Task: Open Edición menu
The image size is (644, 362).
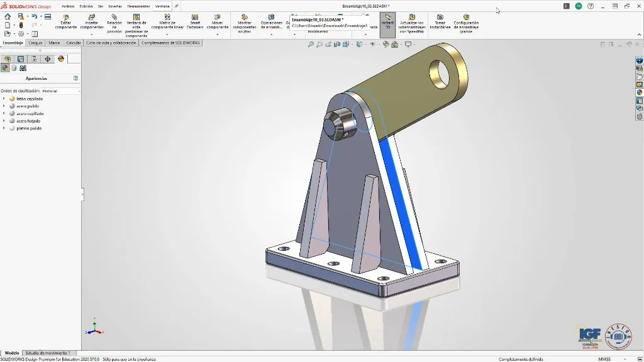Action: [86, 6]
